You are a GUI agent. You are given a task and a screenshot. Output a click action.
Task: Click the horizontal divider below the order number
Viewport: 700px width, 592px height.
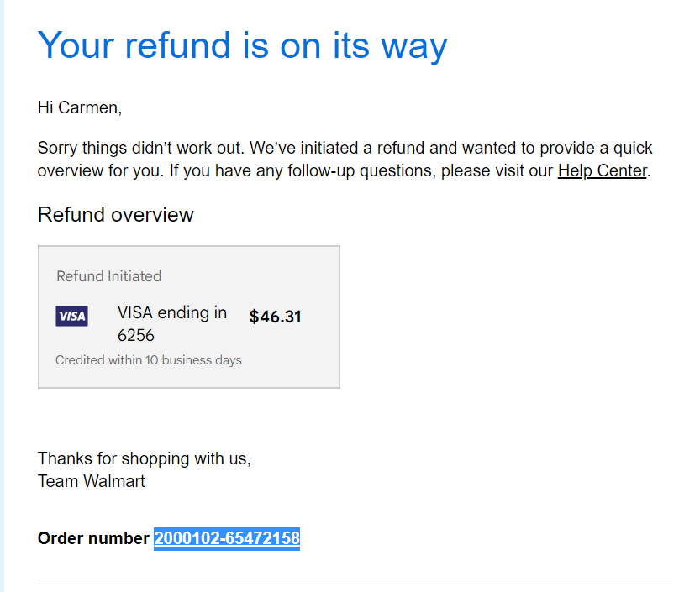(x=355, y=584)
